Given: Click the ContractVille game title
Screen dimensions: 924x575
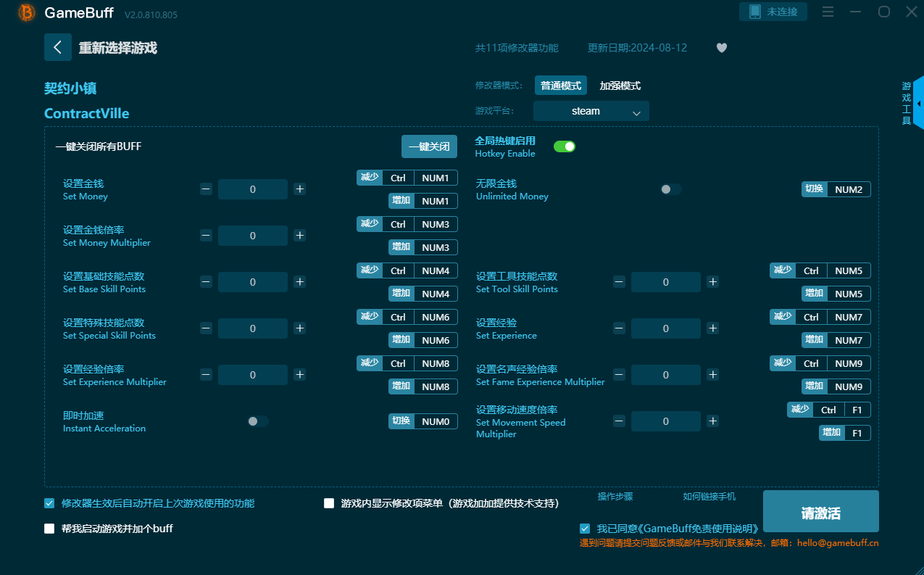Looking at the screenshot, I should pos(87,114).
